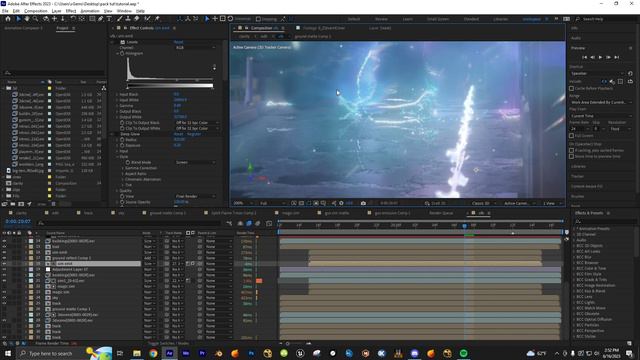Open the Composition menu

[x=36, y=11]
